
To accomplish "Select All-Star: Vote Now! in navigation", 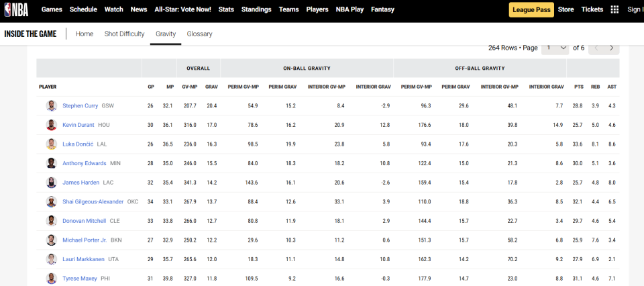I will coord(183,9).
